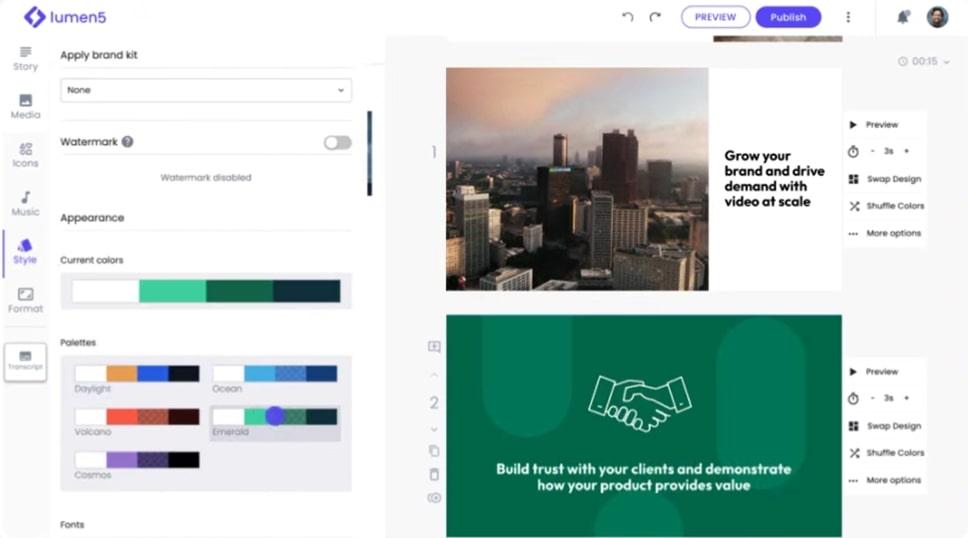Click the undo arrow icon
This screenshot has height=538, width=968.
point(628,17)
